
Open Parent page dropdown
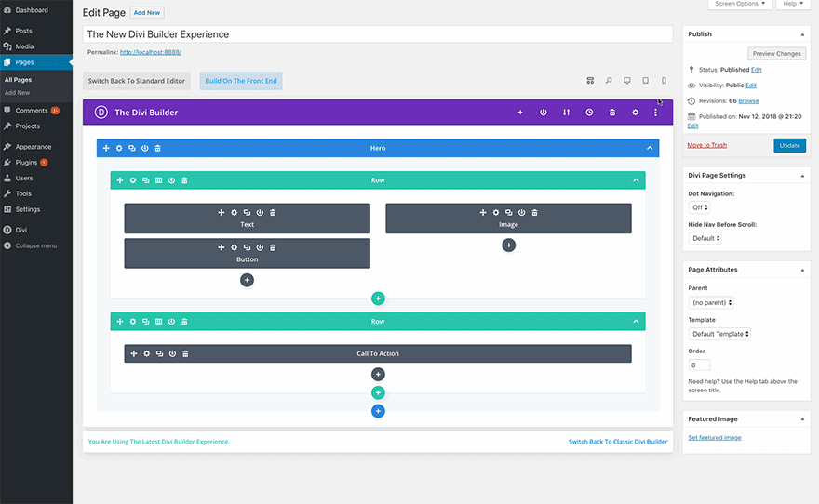(x=711, y=302)
